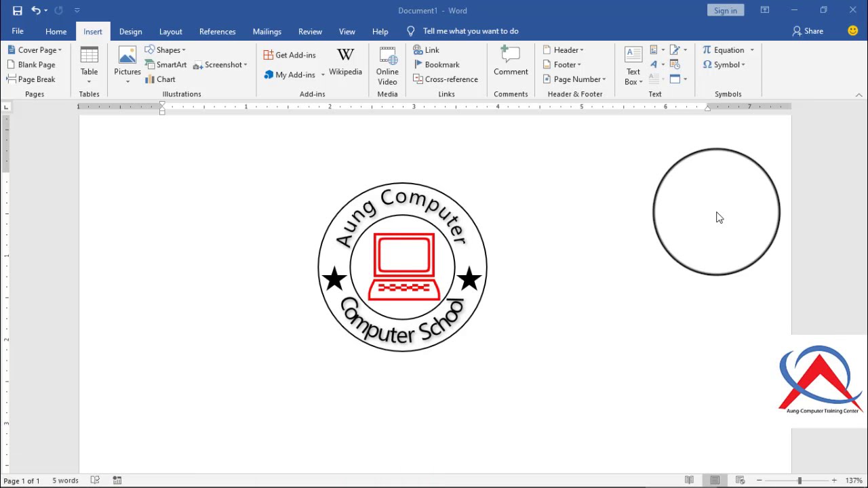
Task: Insert Pictures from file
Action: tap(127, 65)
